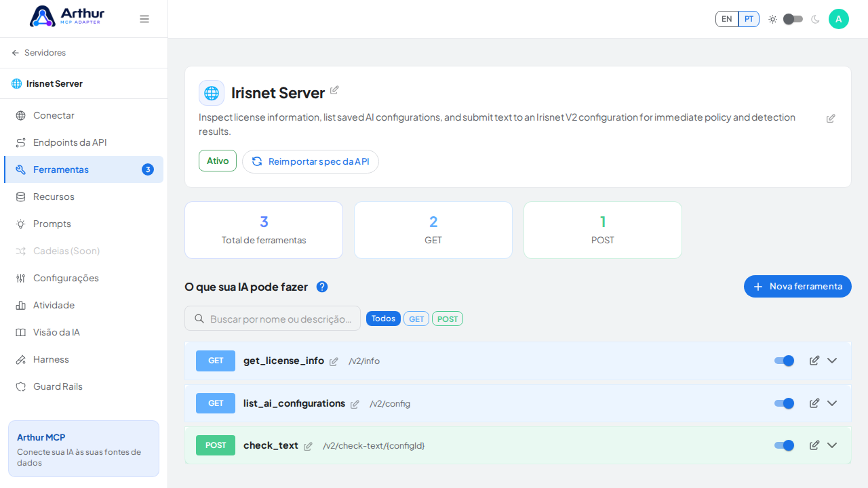Toggle the dark mode switch
868x488 pixels.
pos(793,19)
